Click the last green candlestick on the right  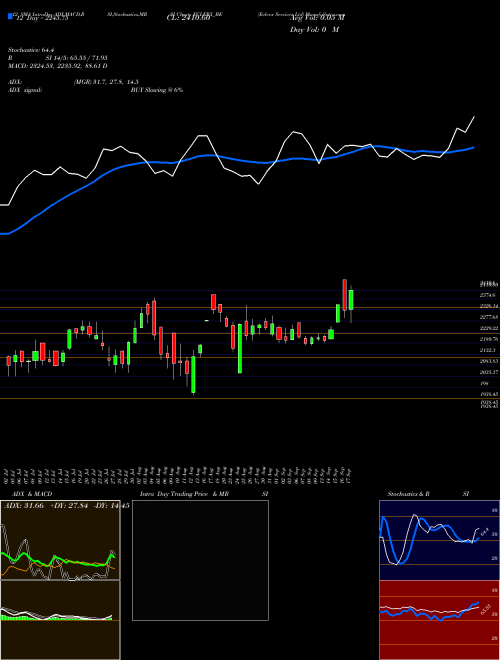[351, 300]
